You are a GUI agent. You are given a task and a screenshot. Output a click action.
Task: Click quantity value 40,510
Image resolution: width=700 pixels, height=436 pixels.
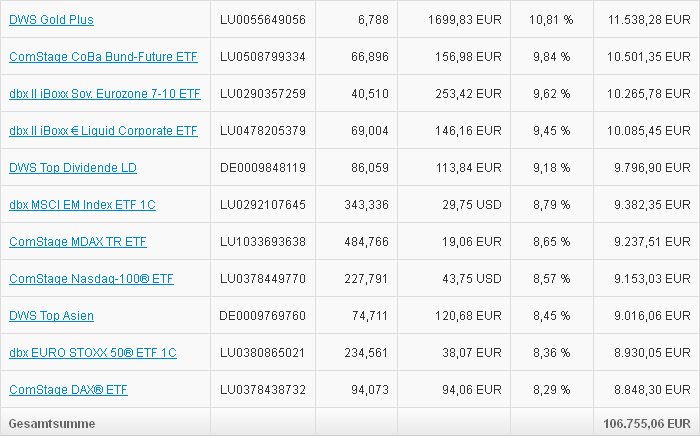coord(370,94)
